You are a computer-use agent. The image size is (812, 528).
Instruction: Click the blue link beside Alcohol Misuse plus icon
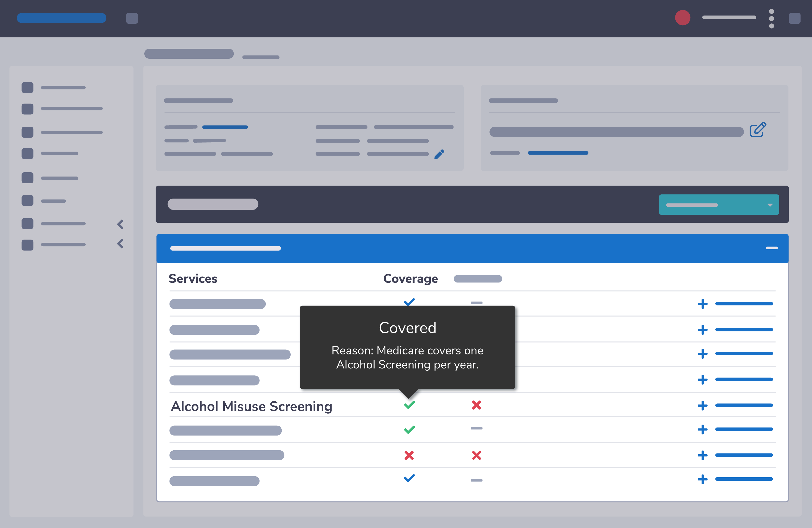(x=744, y=405)
